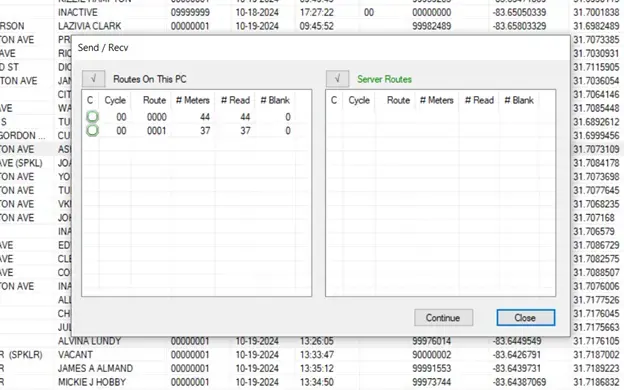The height and width of the screenshot is (390, 624).
Task: Click the number 99991553 in the background table
Action: [432, 369]
